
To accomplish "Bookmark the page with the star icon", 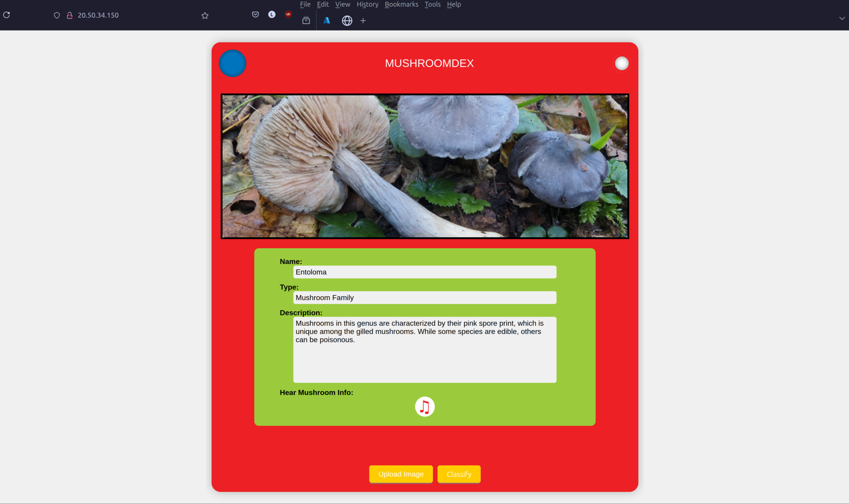I will point(205,15).
